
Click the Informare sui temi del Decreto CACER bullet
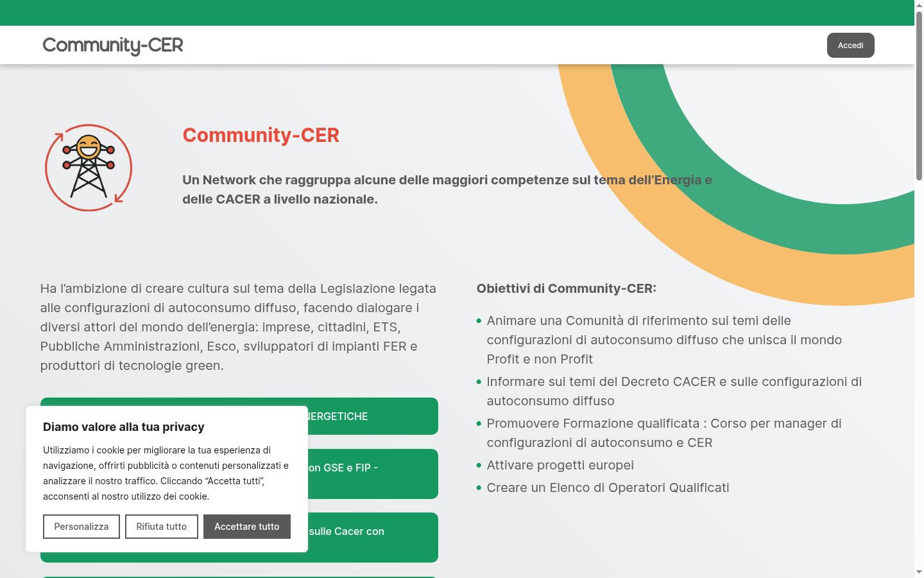(x=674, y=391)
